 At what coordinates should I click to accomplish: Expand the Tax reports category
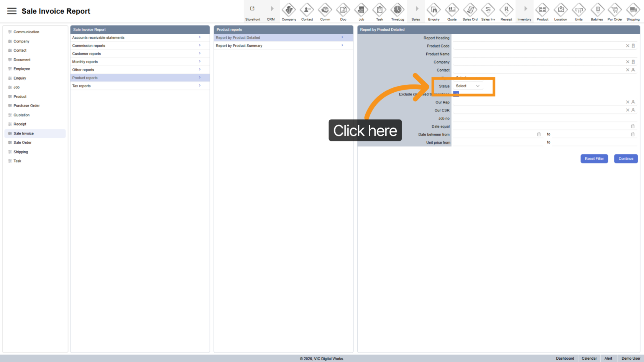pyautogui.click(x=140, y=86)
